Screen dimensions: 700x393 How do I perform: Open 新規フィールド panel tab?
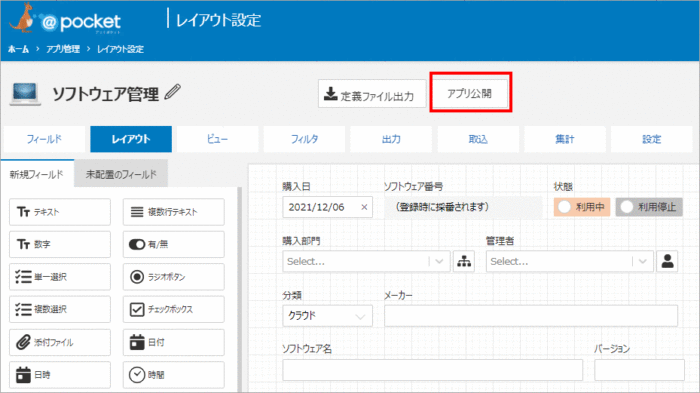(x=37, y=174)
